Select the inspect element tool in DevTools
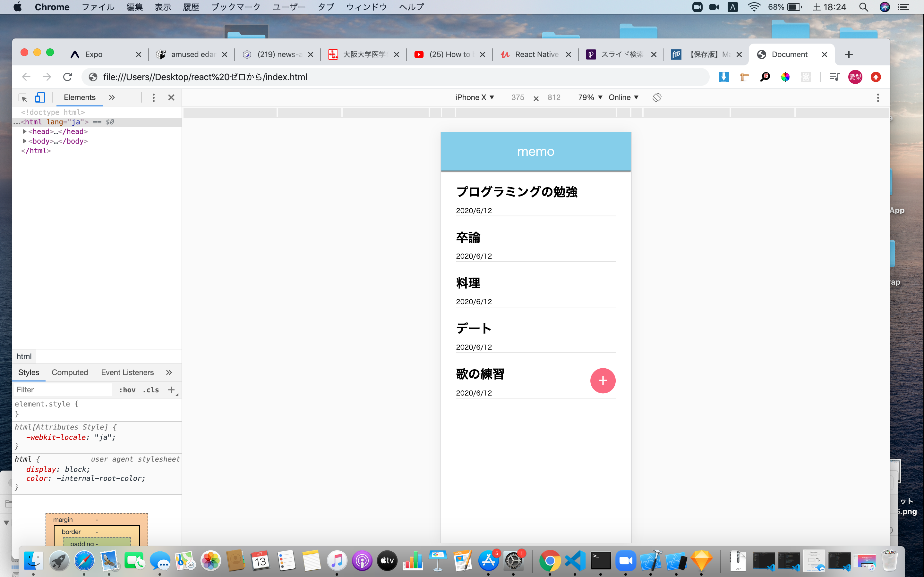Screen dimensions: 924x577 click(22, 98)
